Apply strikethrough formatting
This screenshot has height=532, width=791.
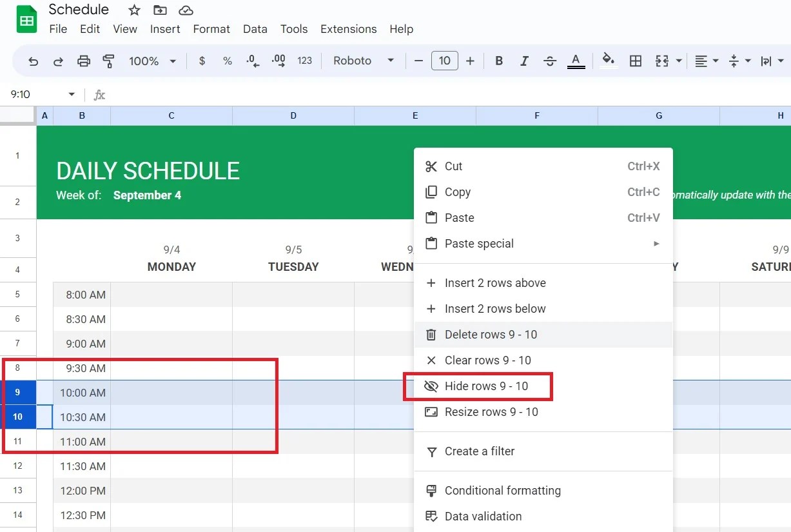(550, 61)
